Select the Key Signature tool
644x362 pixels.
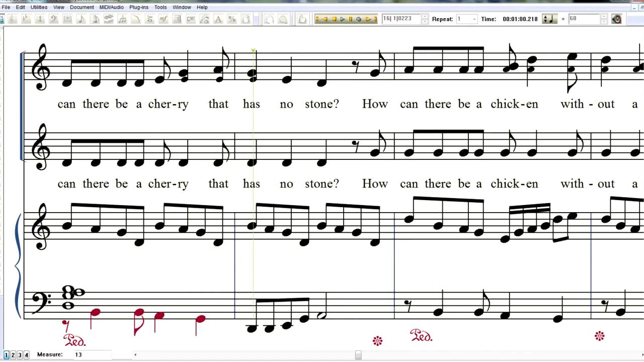(x=26, y=19)
